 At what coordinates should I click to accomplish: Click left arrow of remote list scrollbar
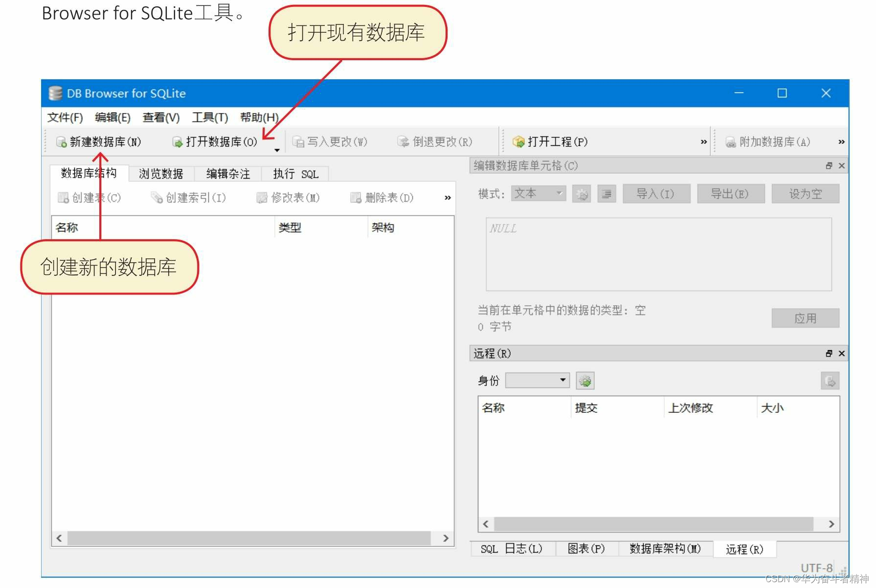point(486,524)
